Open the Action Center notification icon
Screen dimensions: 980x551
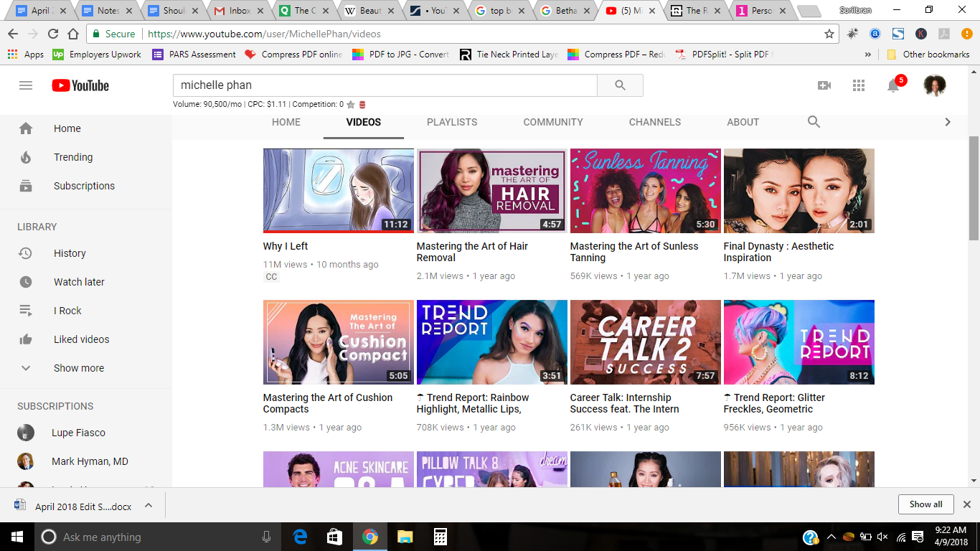[x=918, y=537]
